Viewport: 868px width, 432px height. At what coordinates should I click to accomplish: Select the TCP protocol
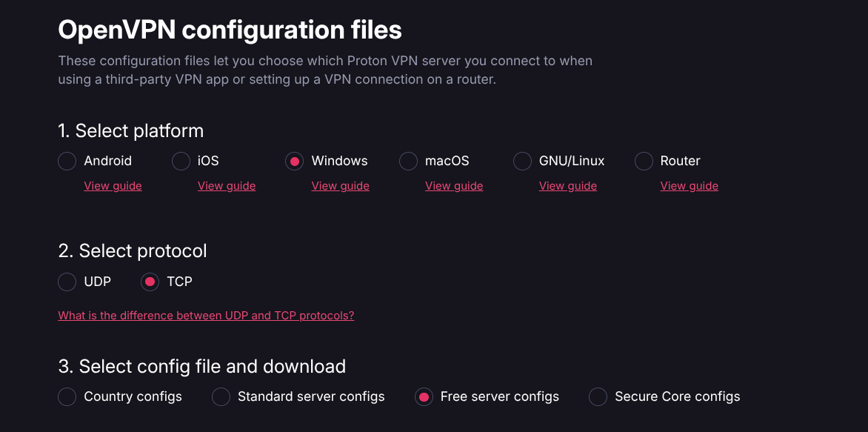pos(150,282)
